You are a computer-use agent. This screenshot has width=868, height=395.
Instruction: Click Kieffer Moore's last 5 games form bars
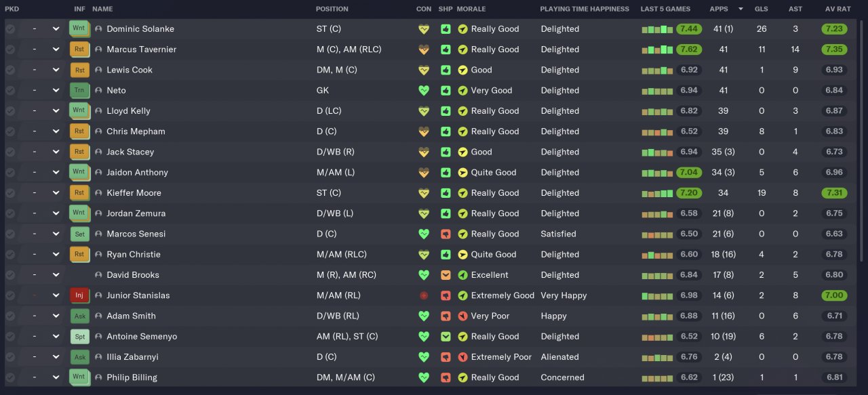coord(657,193)
